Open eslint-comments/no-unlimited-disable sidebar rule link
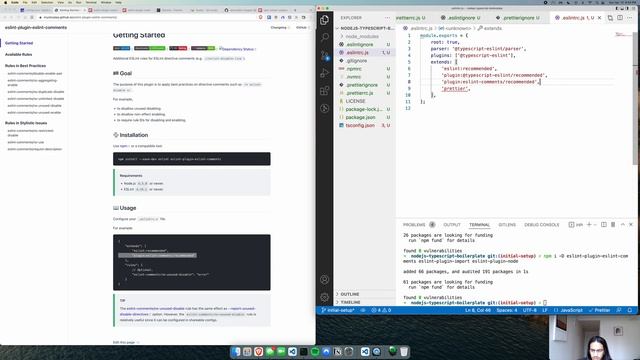Screen dimensions: 640x360 (36, 99)
